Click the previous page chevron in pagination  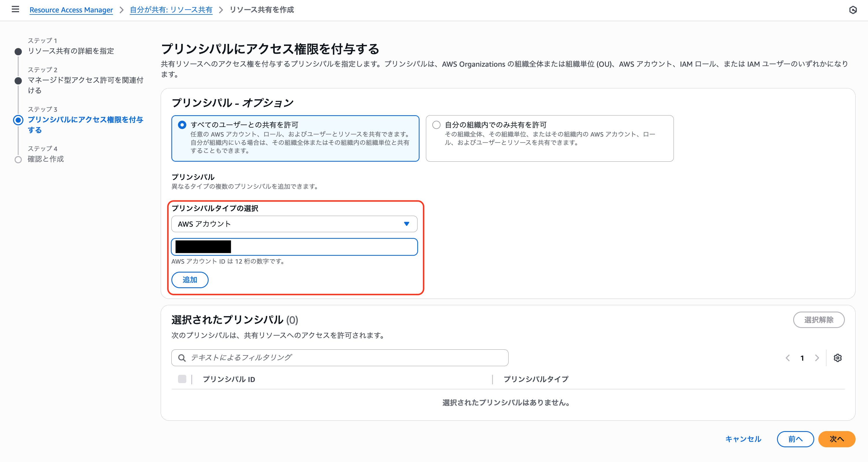[787, 358]
